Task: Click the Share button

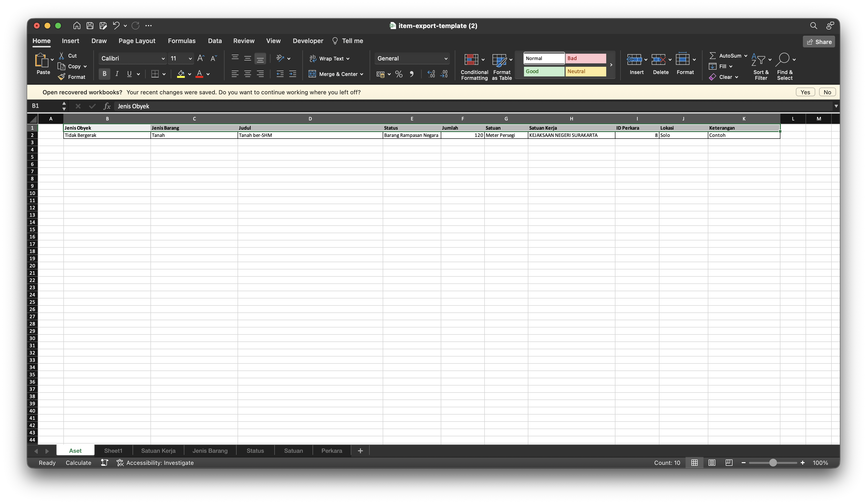Action: click(819, 42)
